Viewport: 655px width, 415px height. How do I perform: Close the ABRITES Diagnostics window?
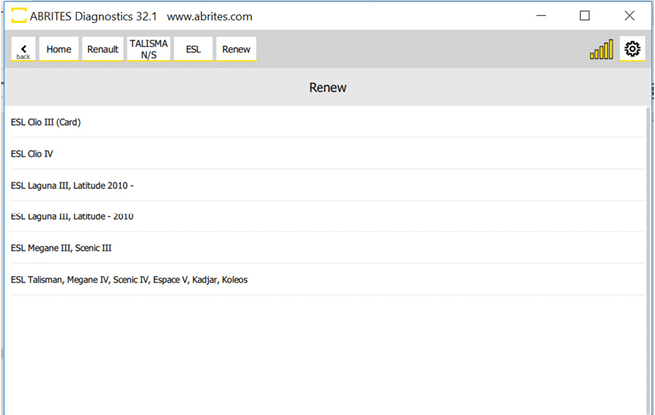pyautogui.click(x=629, y=16)
